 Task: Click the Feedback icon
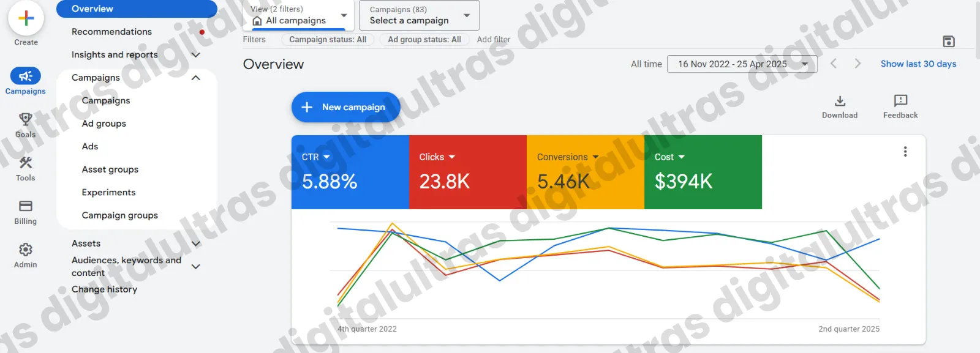click(900, 101)
